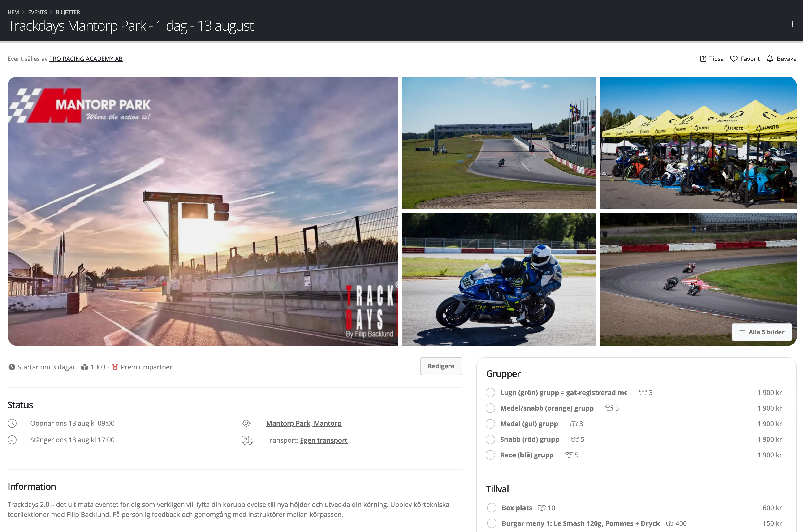Choose the Box plats add-on
This screenshot has width=803, height=532.
pyautogui.click(x=492, y=508)
